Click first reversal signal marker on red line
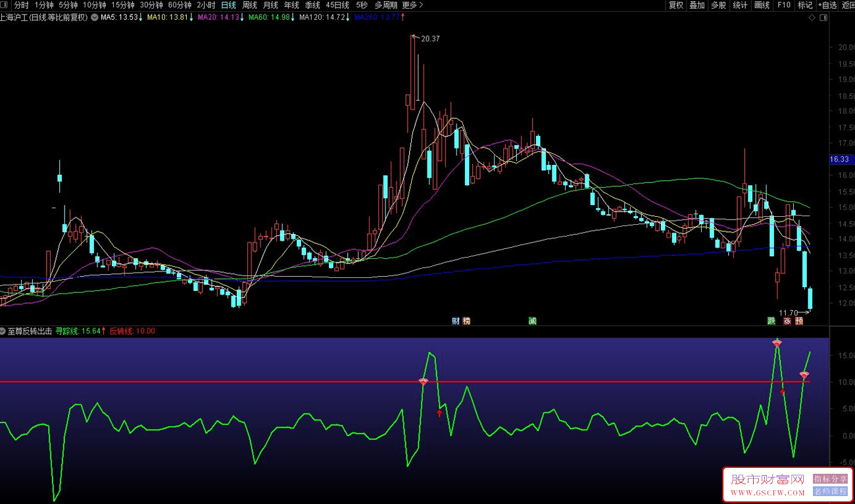855x504 pixels. [424, 381]
